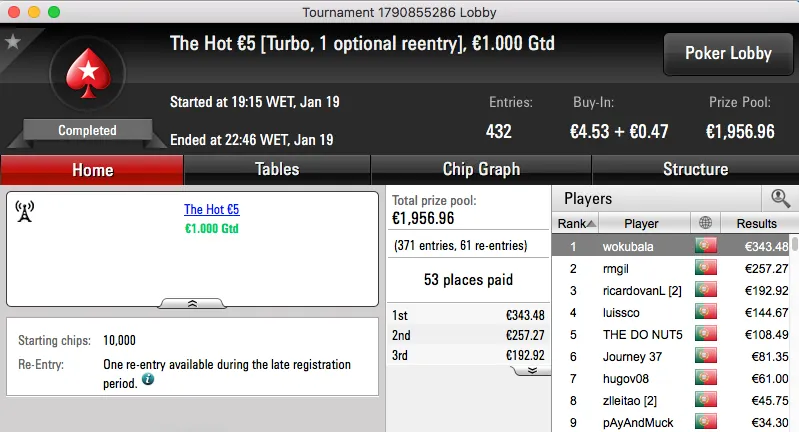Expand the prize payout list
The width and height of the screenshot is (799, 432).
[532, 369]
